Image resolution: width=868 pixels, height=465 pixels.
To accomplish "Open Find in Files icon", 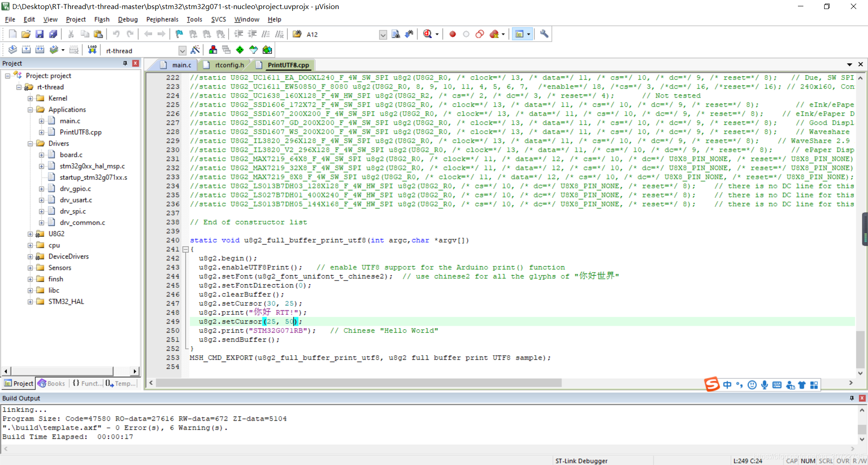I will tap(297, 34).
